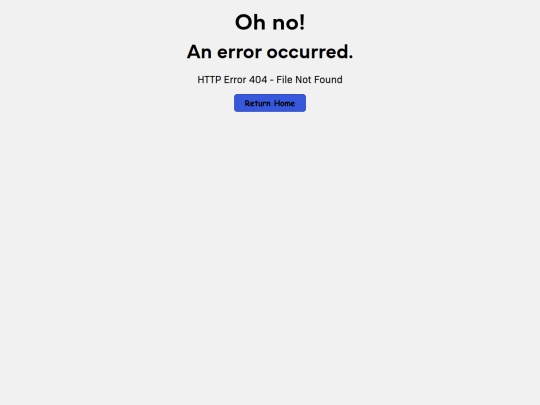Click the word "HTTP" in error message
The width and height of the screenshot is (540, 405).
pyautogui.click(x=209, y=80)
